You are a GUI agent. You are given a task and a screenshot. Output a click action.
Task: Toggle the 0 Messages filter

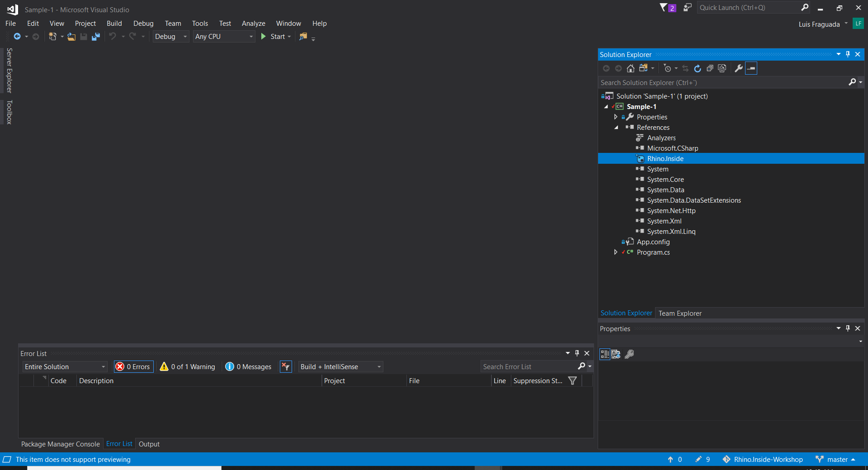249,366
